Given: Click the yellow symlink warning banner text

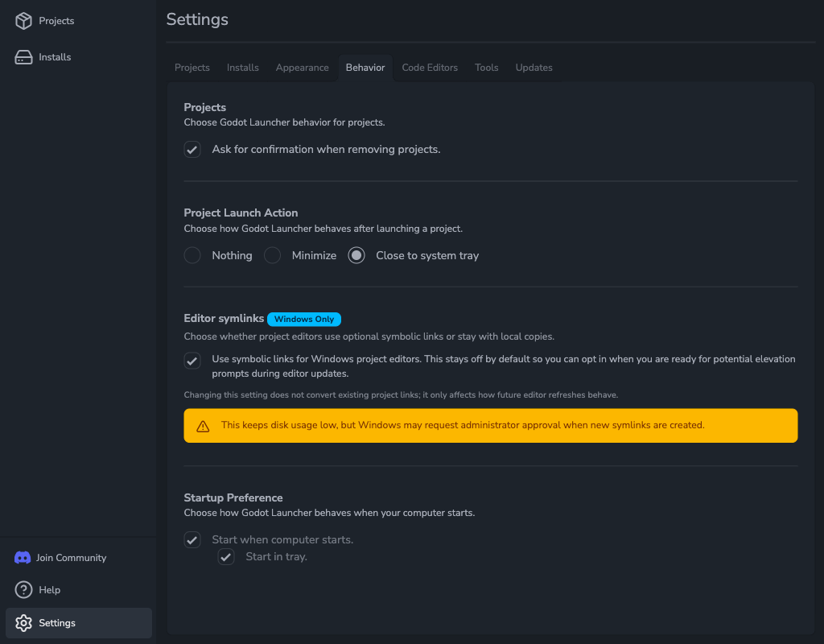Looking at the screenshot, I should coord(463,425).
